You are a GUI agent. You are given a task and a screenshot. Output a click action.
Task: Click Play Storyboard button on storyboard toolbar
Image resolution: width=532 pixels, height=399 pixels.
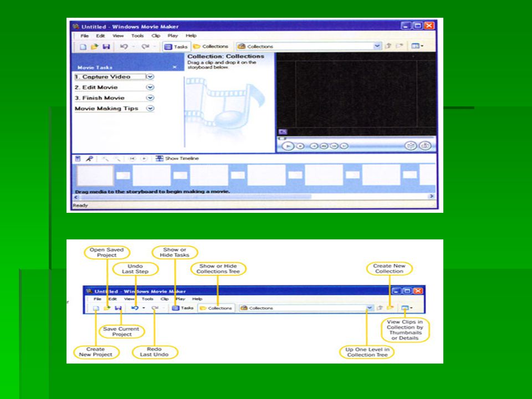click(144, 158)
